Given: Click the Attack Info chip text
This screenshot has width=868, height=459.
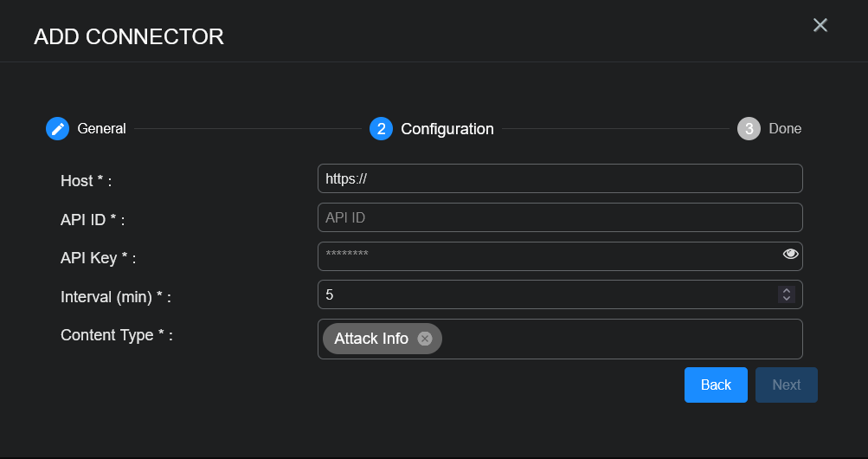Looking at the screenshot, I should [371, 339].
